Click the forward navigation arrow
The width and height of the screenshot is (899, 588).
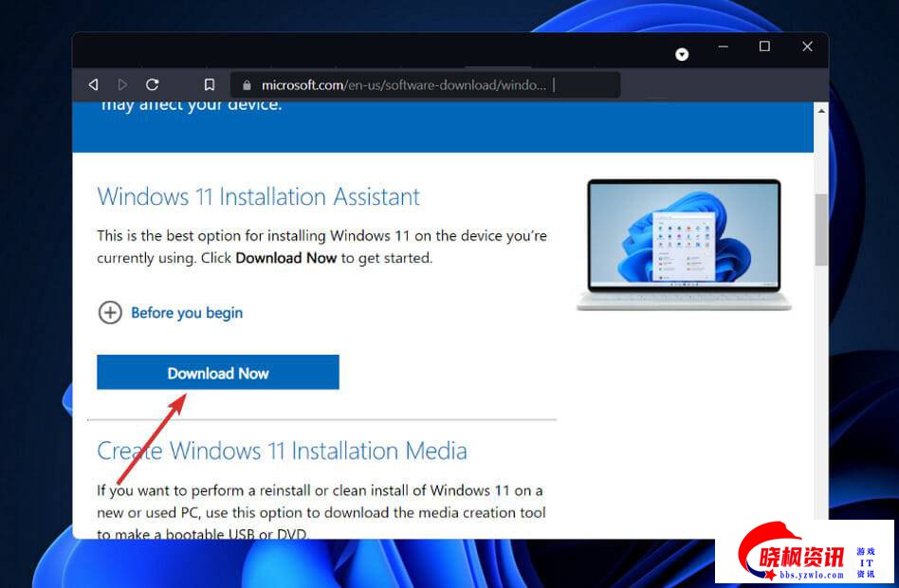pyautogui.click(x=122, y=84)
